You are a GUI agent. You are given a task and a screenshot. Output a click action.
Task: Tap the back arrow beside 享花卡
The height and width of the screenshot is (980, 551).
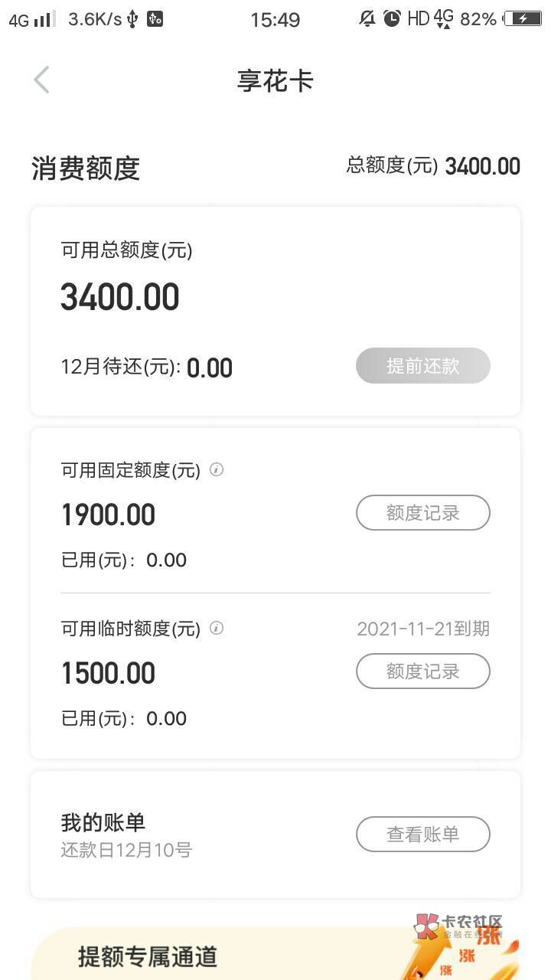click(x=42, y=80)
